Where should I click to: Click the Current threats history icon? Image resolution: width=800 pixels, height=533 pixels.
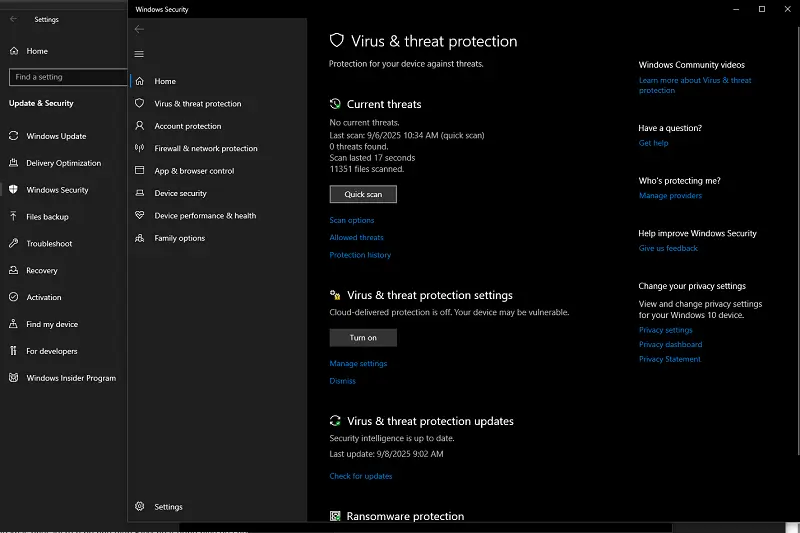(x=335, y=104)
